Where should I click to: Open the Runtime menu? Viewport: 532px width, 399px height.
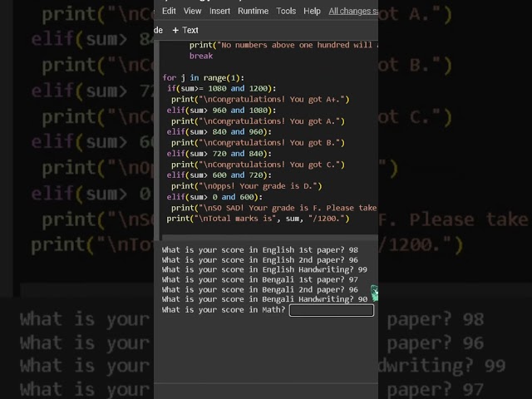[x=253, y=11]
